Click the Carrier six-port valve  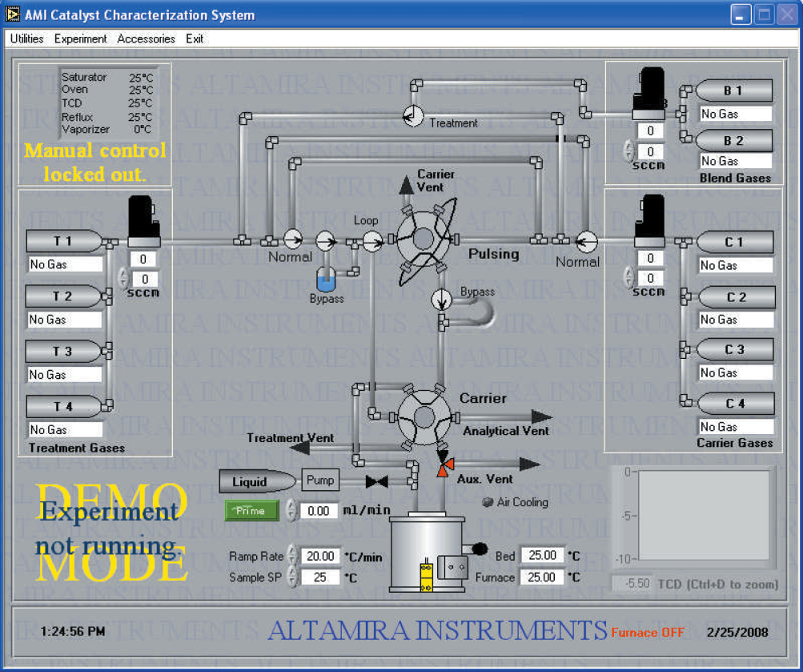[x=424, y=417]
